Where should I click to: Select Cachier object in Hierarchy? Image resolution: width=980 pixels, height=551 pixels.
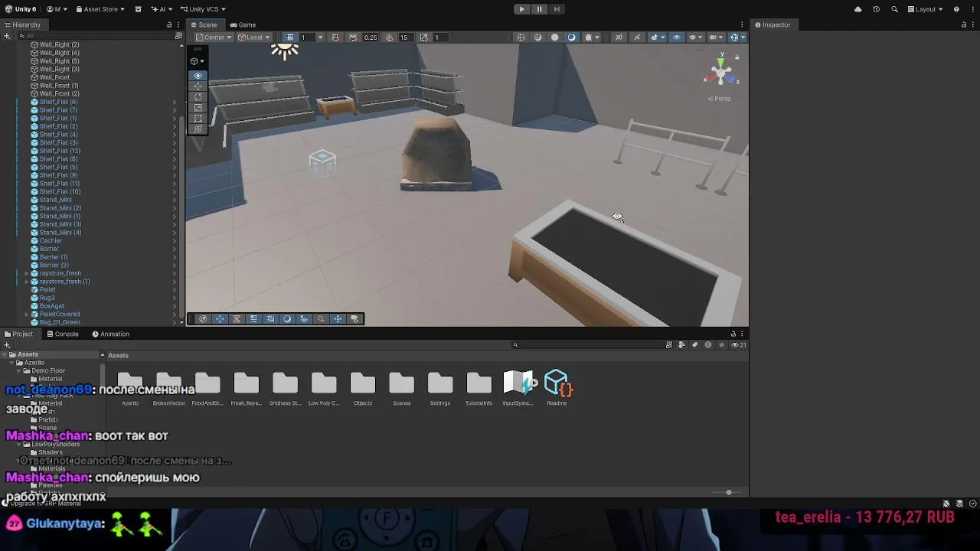[51, 240]
